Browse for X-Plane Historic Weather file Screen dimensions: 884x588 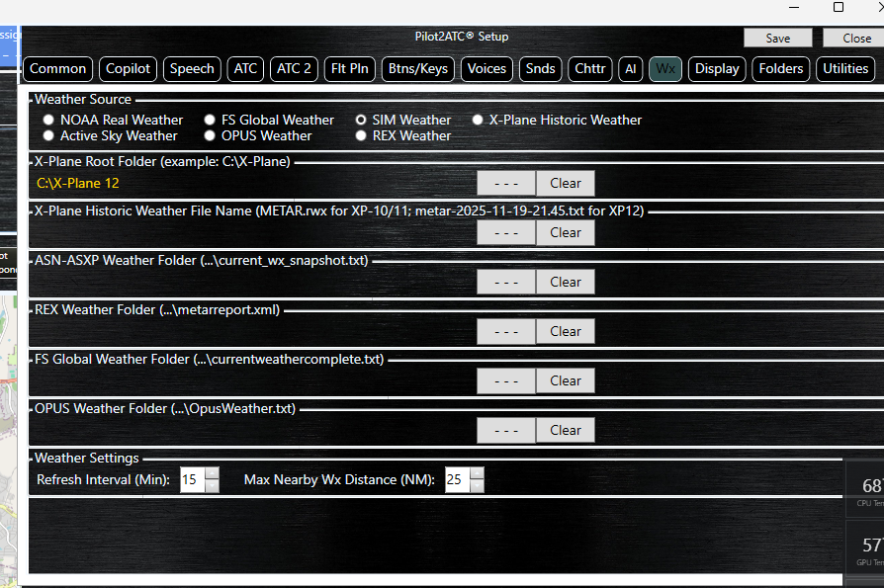click(505, 233)
